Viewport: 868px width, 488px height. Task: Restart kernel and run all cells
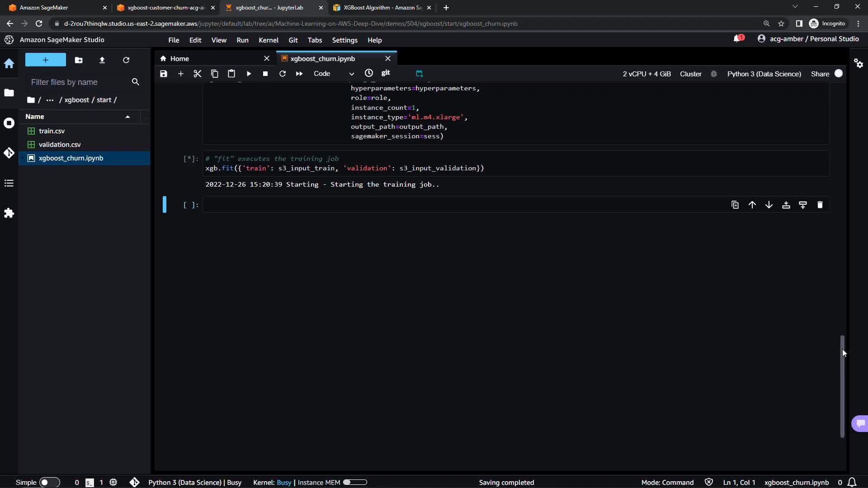coord(299,74)
